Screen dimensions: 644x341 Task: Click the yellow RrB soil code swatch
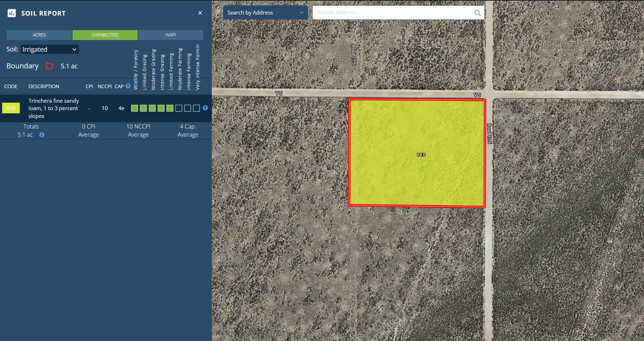click(x=11, y=108)
